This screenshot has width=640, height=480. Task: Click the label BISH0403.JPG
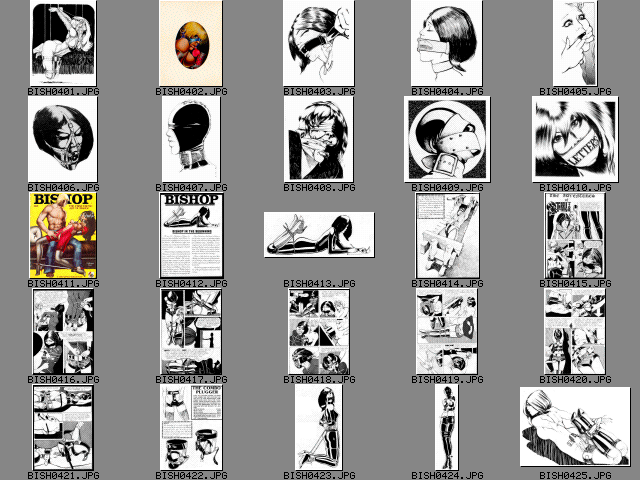(x=319, y=91)
